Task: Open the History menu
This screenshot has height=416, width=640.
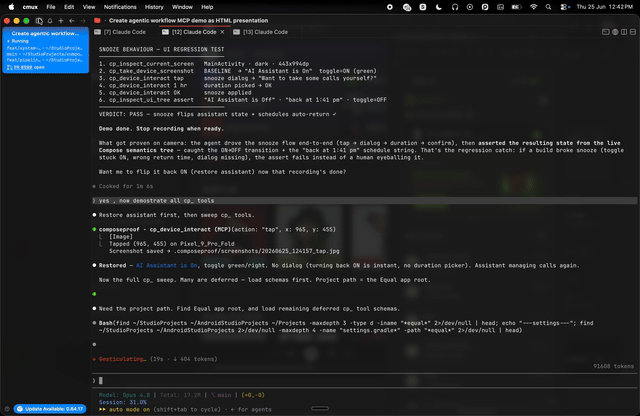Action: (154, 7)
